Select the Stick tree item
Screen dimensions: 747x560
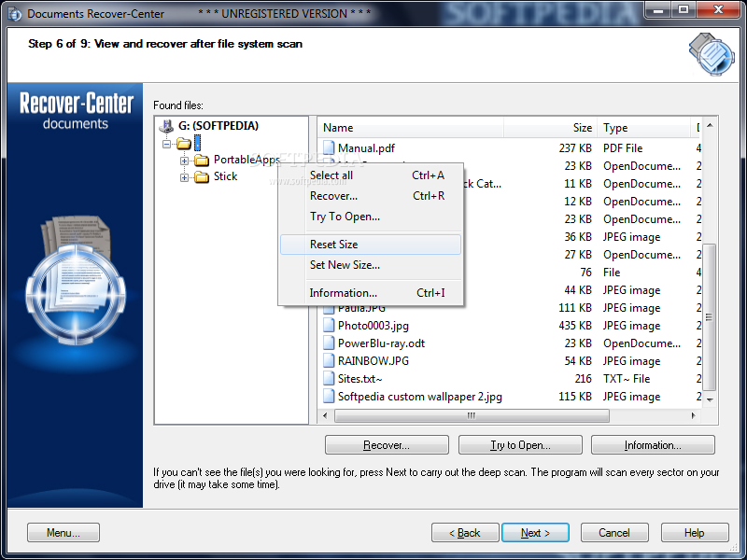225,176
